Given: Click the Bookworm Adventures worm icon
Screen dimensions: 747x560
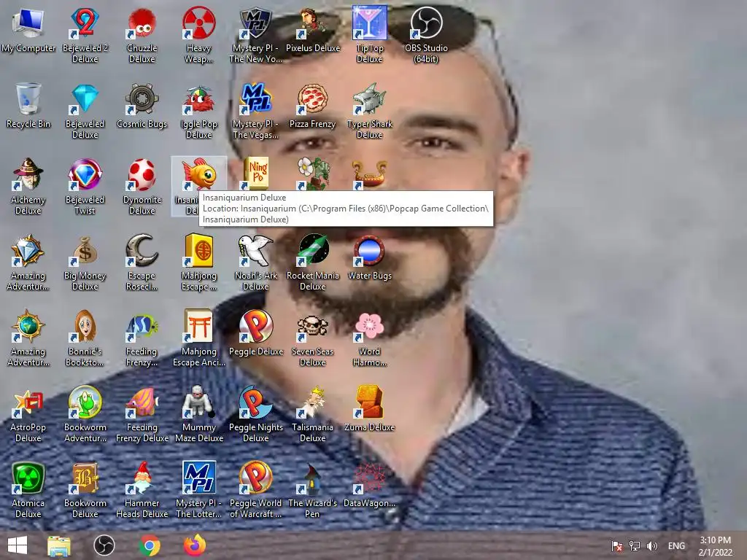Looking at the screenshot, I should (85, 402).
